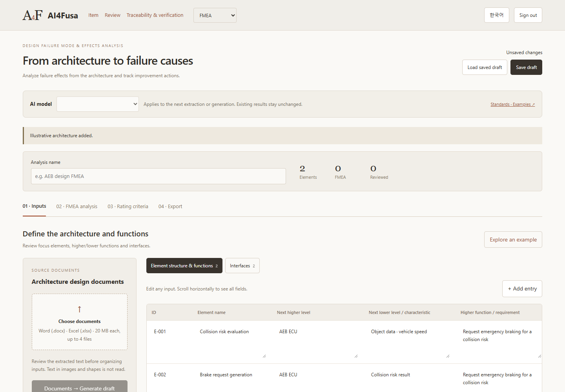Edit E-001 next higher level AEB ECU
565x392 pixels.
pyautogui.click(x=317, y=342)
